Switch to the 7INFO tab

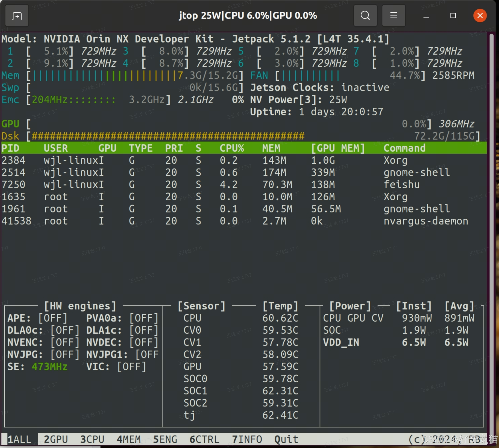[x=247, y=439]
